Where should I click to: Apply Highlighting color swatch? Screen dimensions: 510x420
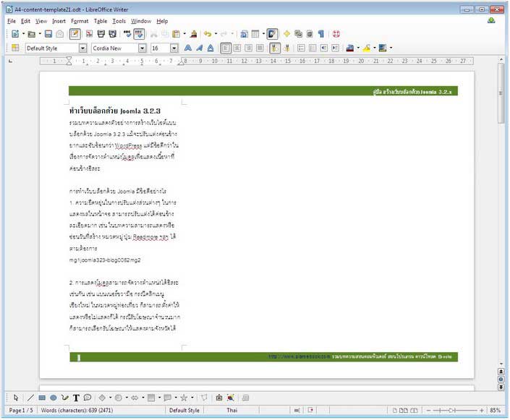(367, 48)
